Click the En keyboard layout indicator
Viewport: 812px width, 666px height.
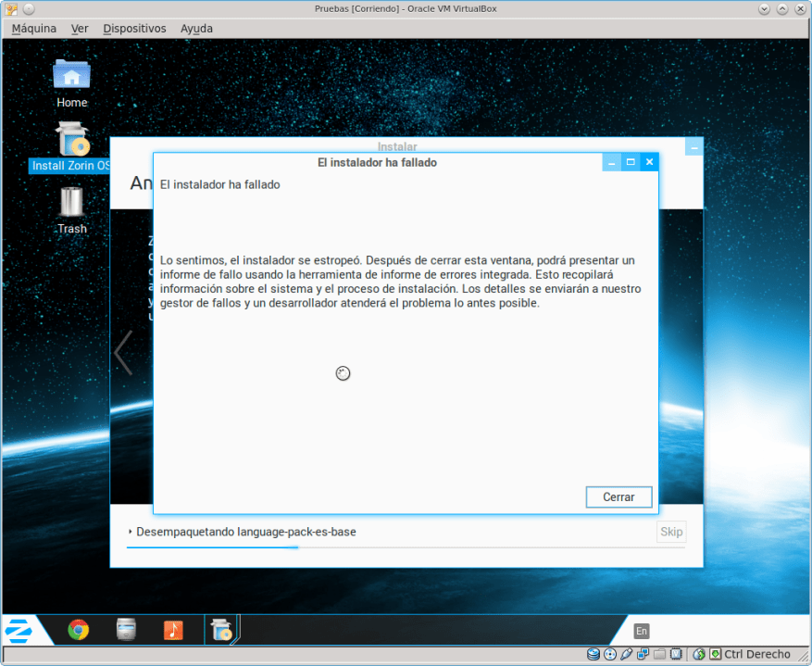[642, 631]
